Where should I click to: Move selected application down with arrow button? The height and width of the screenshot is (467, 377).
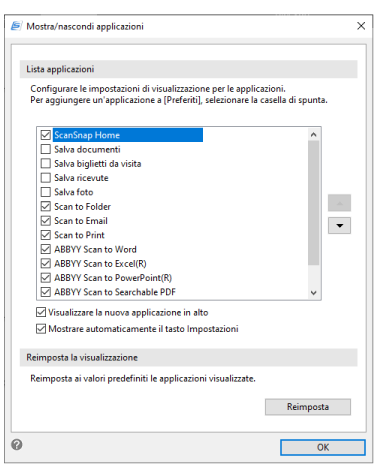(339, 226)
